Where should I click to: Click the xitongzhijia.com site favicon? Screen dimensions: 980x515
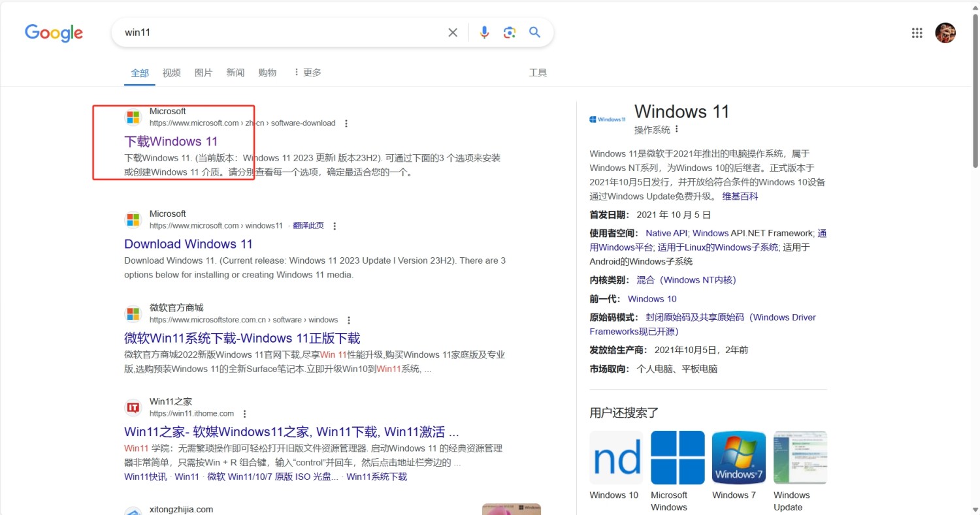[133, 512]
